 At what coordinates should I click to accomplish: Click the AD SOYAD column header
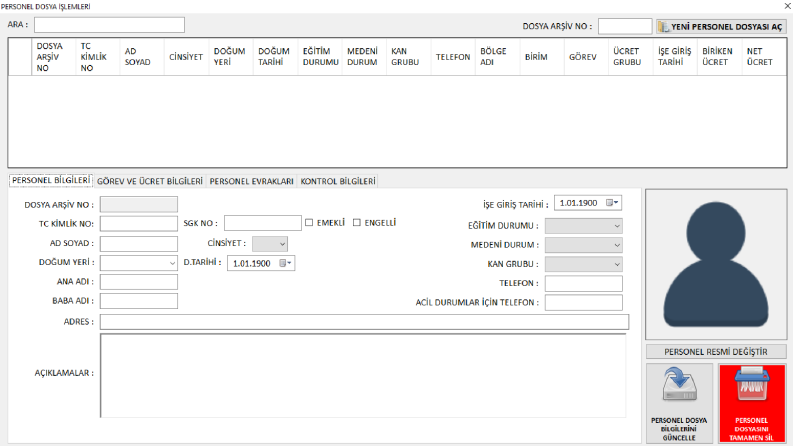pos(142,57)
